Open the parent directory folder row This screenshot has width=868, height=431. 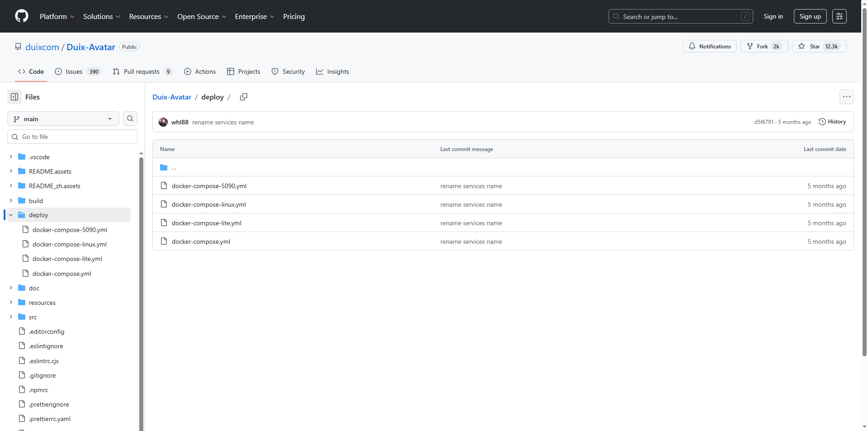pos(503,167)
